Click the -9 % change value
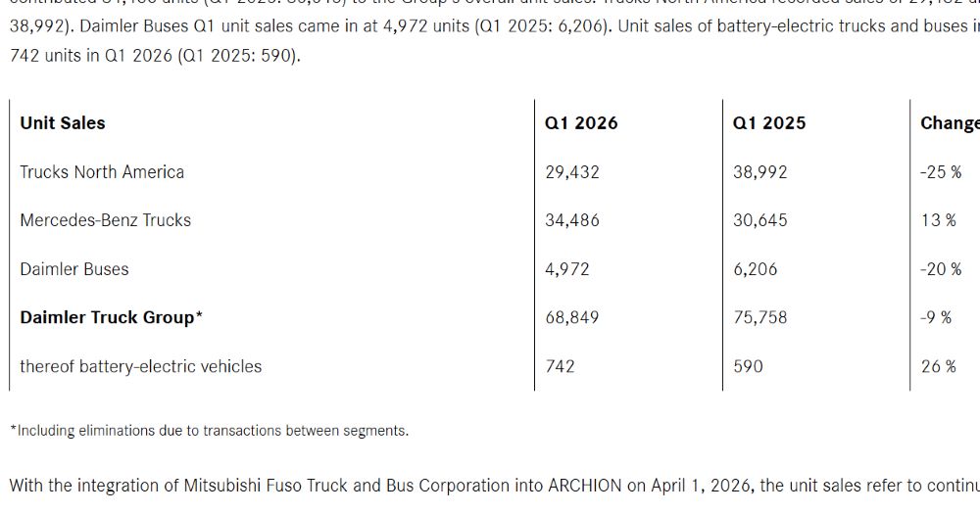 pos(936,317)
